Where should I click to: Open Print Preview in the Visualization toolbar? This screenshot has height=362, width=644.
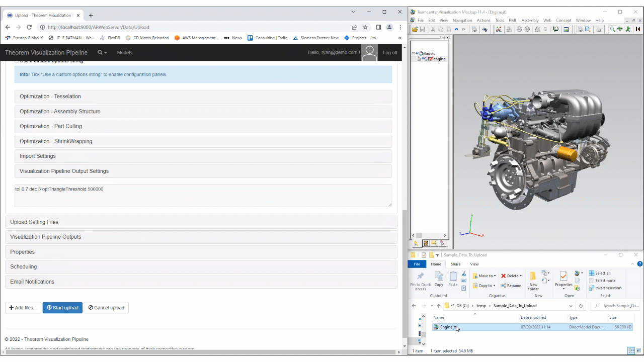588,29
